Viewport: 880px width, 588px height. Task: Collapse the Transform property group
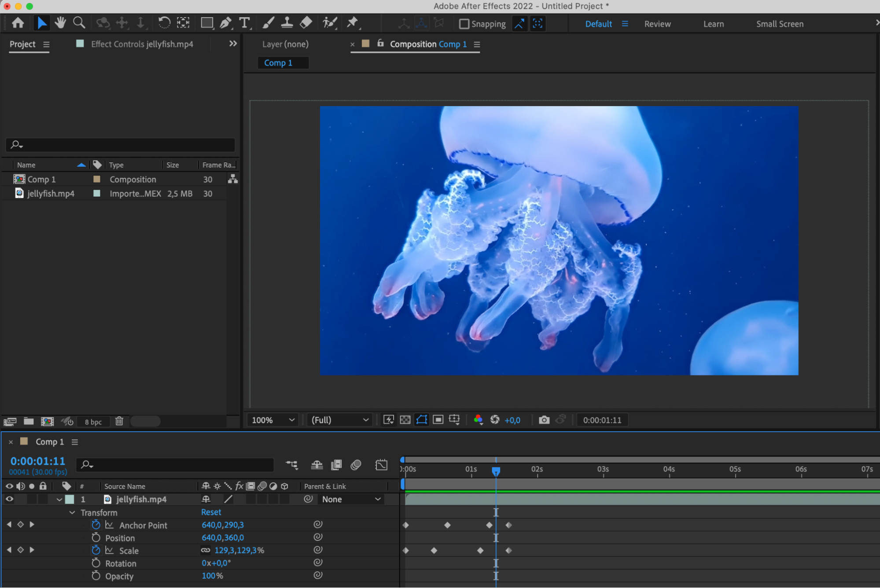[72, 513]
